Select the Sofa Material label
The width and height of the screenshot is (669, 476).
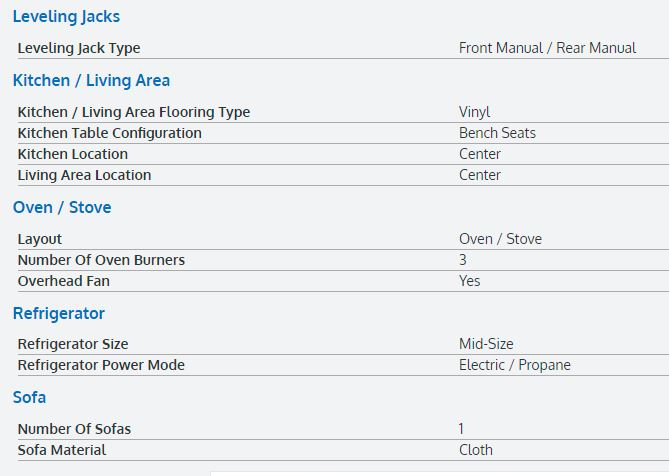pyautogui.click(x=62, y=450)
